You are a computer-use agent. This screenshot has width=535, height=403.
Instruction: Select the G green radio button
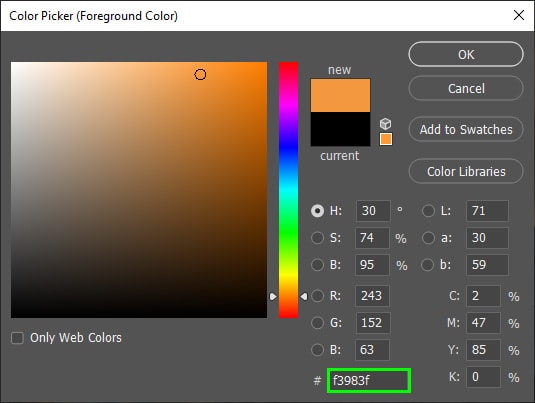(x=317, y=323)
